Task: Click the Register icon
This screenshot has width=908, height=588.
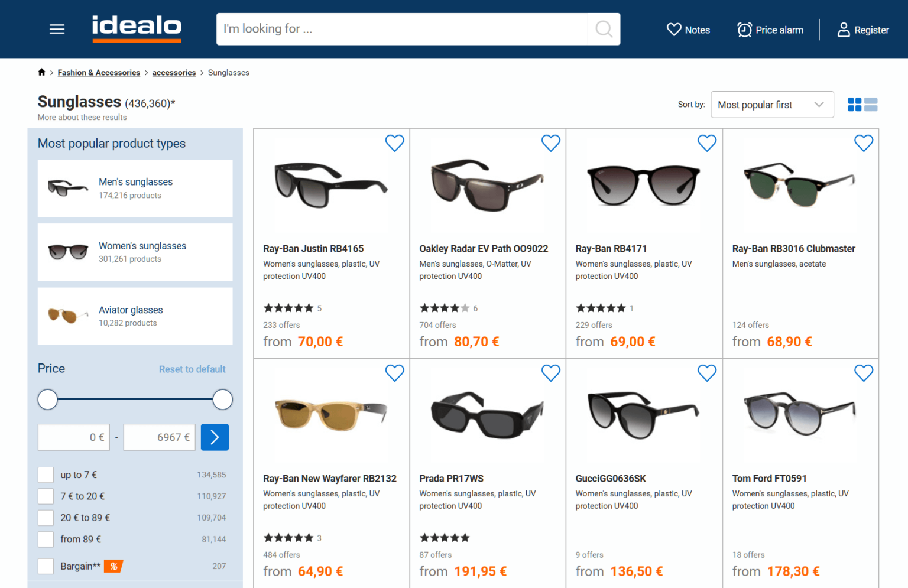Action: click(862, 29)
